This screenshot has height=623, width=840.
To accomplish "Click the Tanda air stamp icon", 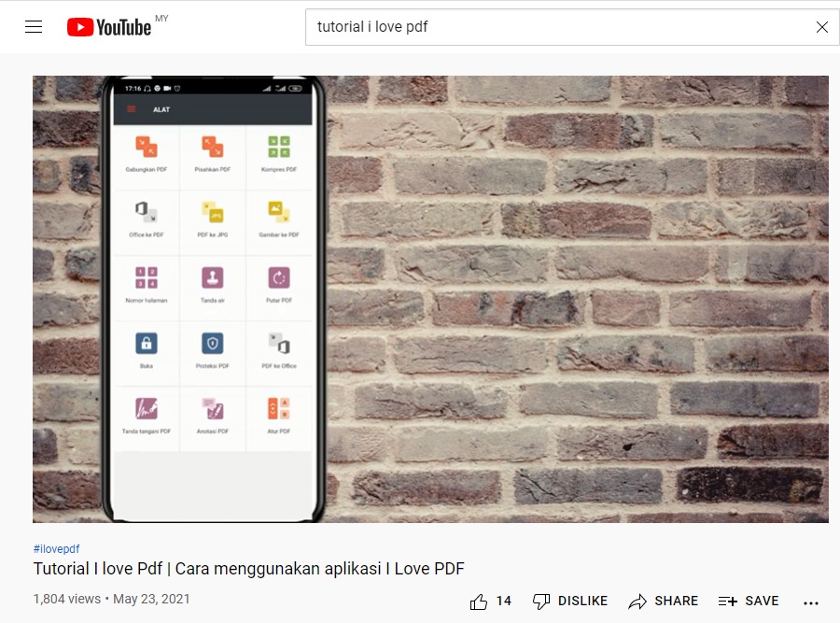I will tap(213, 277).
